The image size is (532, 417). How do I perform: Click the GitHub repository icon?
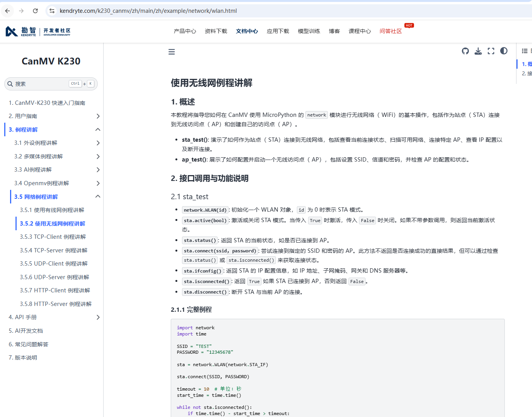point(465,51)
